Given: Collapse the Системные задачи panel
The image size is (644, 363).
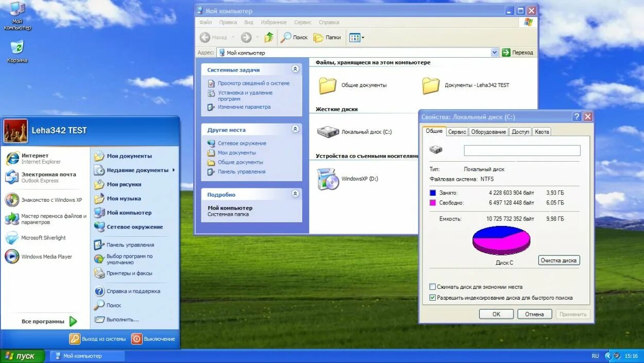Looking at the screenshot, I should coord(295,69).
